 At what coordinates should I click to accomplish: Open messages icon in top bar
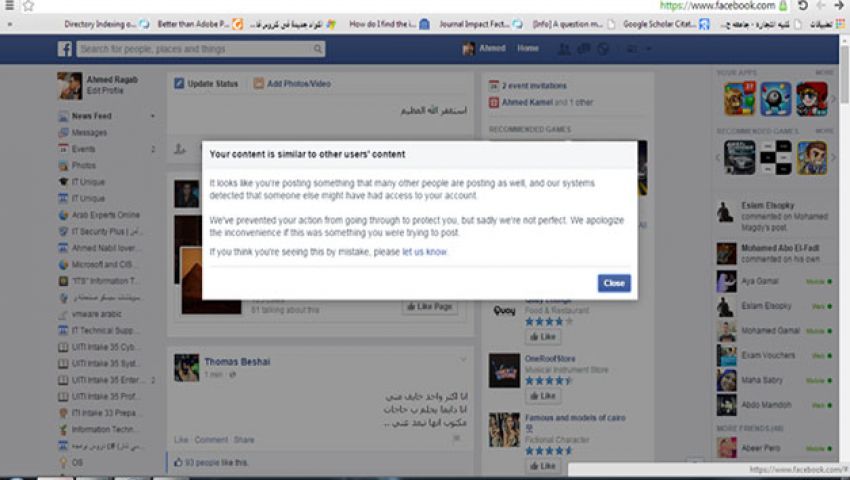pyautogui.click(x=583, y=49)
